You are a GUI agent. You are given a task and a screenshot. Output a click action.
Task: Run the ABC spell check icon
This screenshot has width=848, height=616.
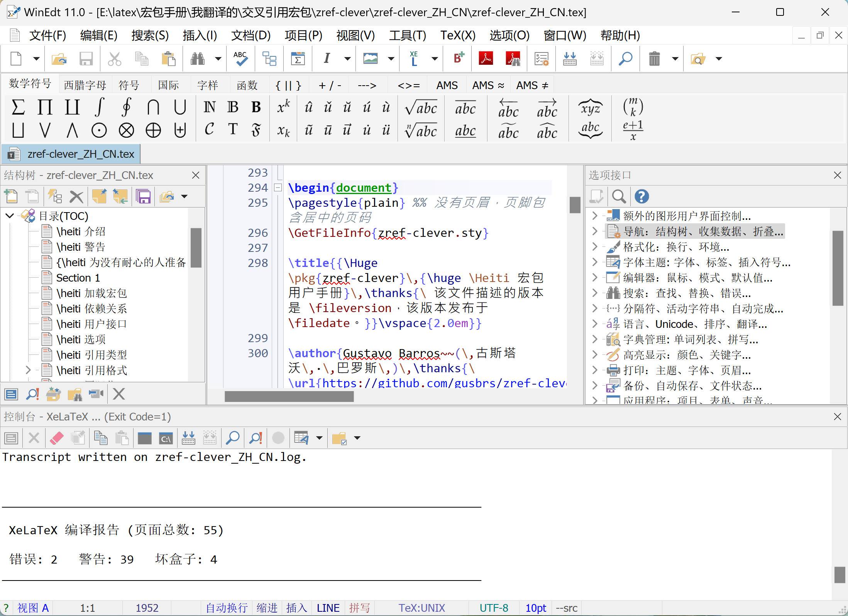pyautogui.click(x=240, y=59)
